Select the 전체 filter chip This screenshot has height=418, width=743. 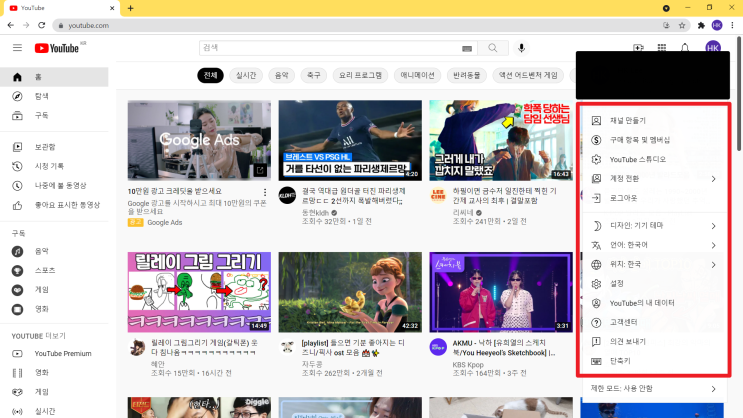click(210, 75)
